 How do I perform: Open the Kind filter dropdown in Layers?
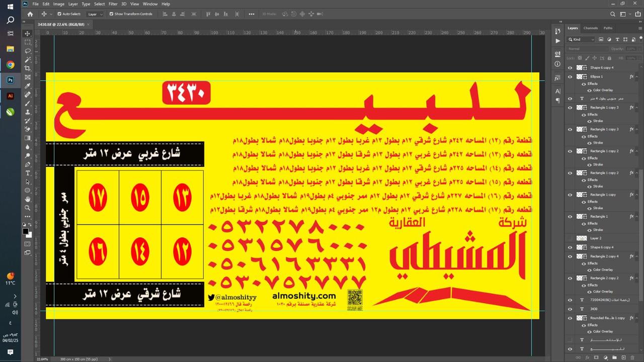581,39
